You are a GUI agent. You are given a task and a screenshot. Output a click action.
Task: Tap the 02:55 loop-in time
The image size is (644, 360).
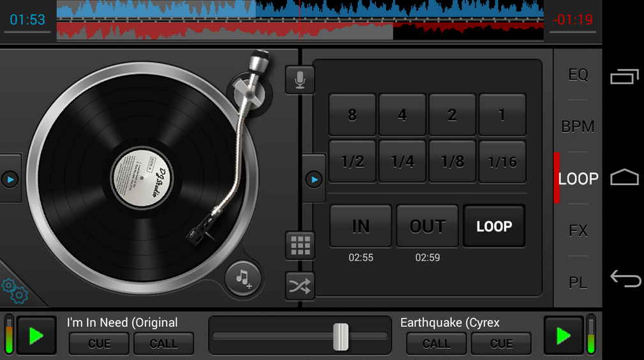[x=361, y=258]
